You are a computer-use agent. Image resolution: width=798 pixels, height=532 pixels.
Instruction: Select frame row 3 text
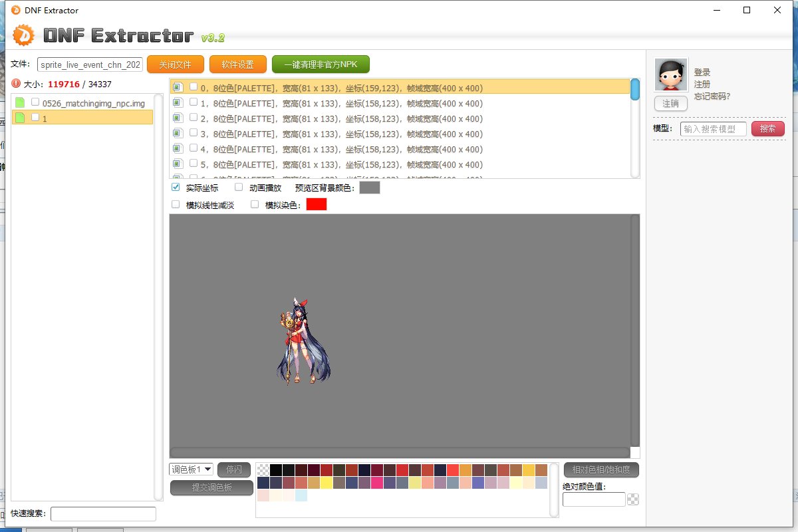[342, 134]
